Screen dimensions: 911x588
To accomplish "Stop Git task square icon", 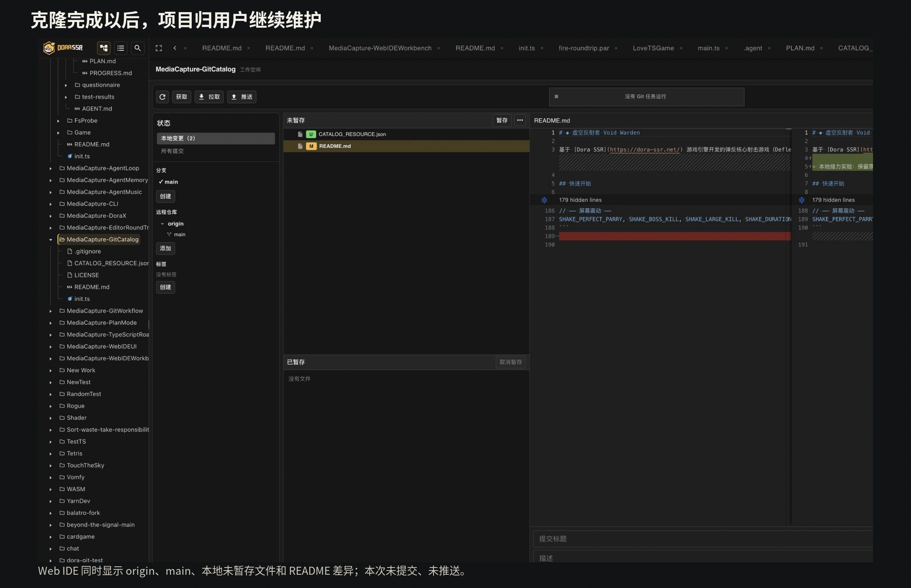I will tap(556, 97).
